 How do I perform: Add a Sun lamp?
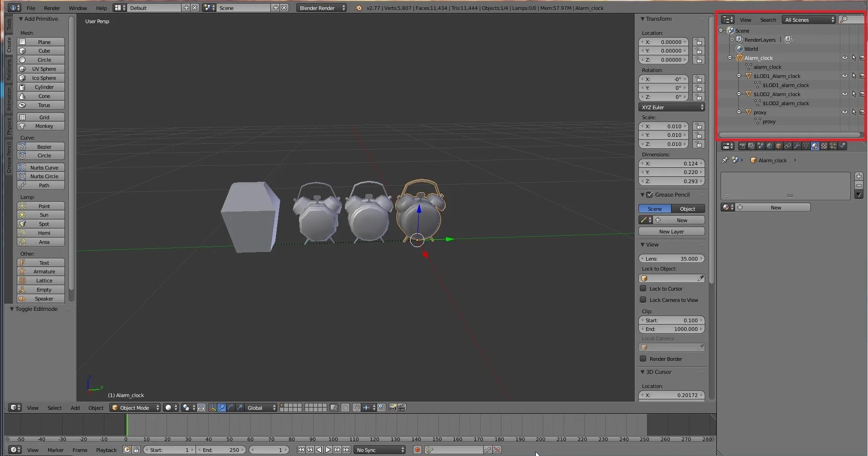(41, 215)
